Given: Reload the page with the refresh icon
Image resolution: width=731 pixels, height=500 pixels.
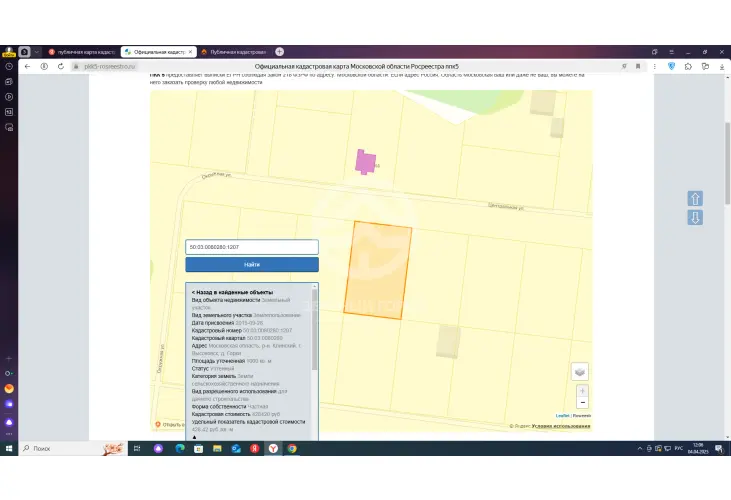Looking at the screenshot, I should pyautogui.click(x=61, y=67).
